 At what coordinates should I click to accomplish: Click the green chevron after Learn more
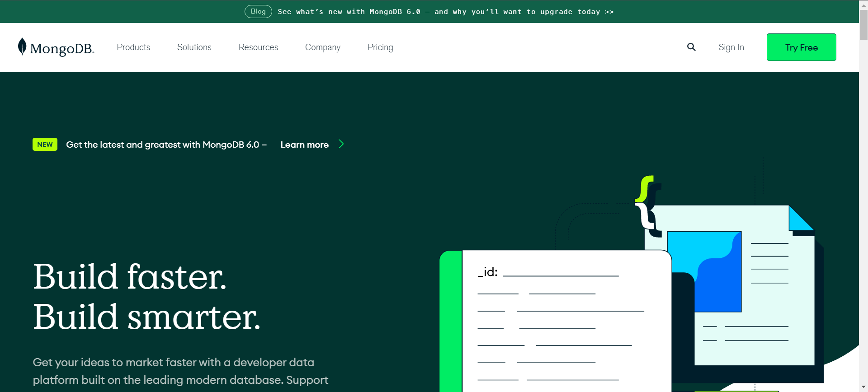(341, 144)
